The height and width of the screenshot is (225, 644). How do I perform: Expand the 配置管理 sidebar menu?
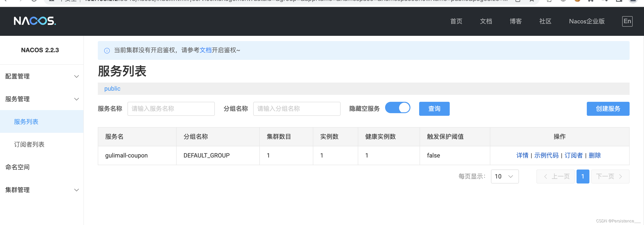tap(42, 76)
